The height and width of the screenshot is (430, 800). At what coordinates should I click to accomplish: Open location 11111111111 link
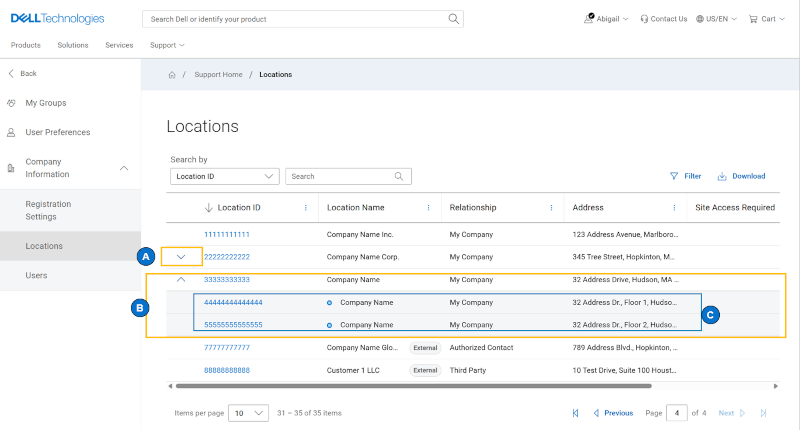point(227,235)
